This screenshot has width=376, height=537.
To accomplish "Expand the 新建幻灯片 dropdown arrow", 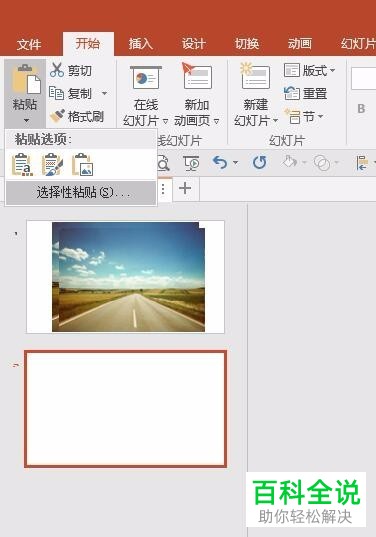I will [275, 120].
